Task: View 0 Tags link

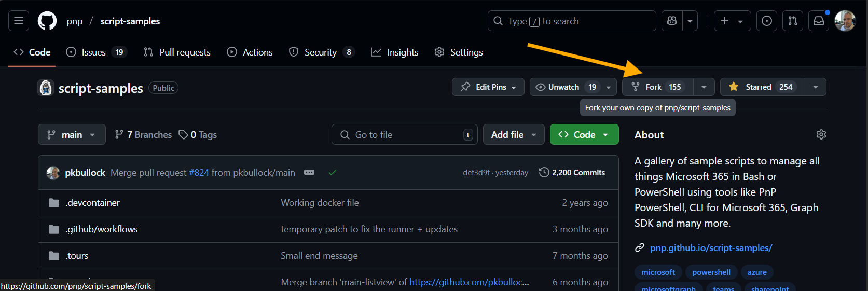Action: [x=198, y=135]
